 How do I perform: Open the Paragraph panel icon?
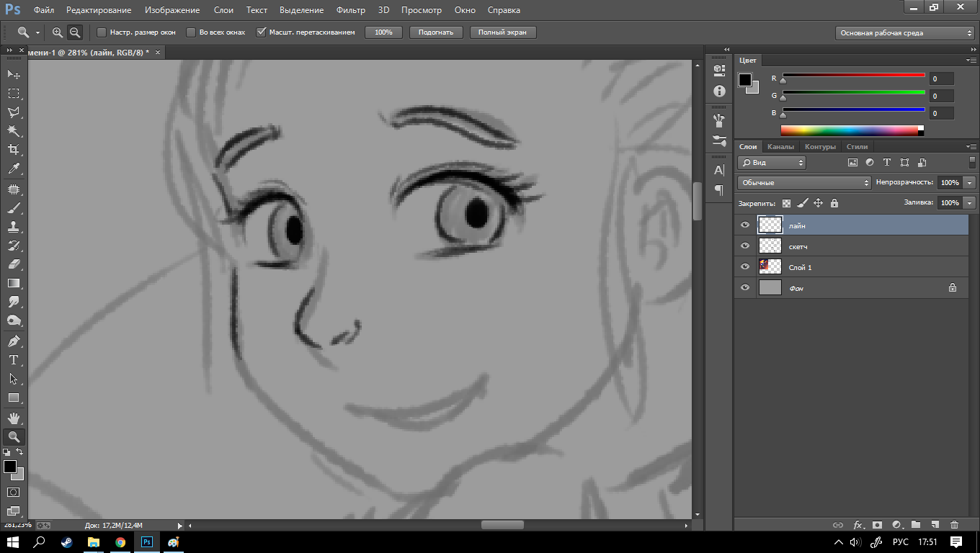(718, 190)
